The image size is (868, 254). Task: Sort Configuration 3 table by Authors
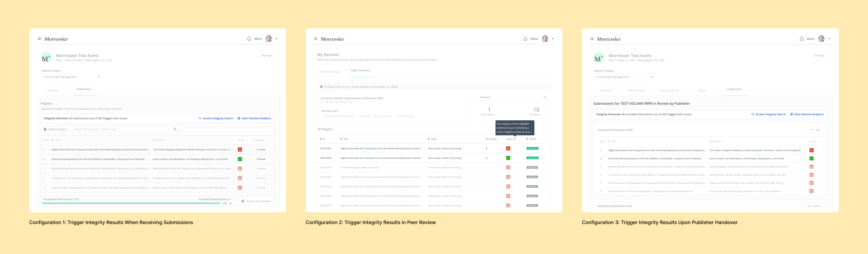click(x=715, y=142)
